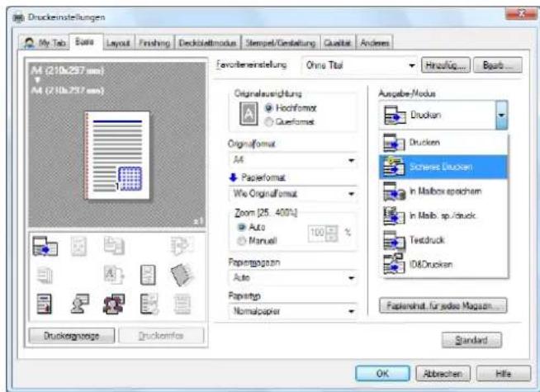This screenshot has width=540, height=392.
Task: Click the single person user authentication icon
Action: tap(80, 304)
